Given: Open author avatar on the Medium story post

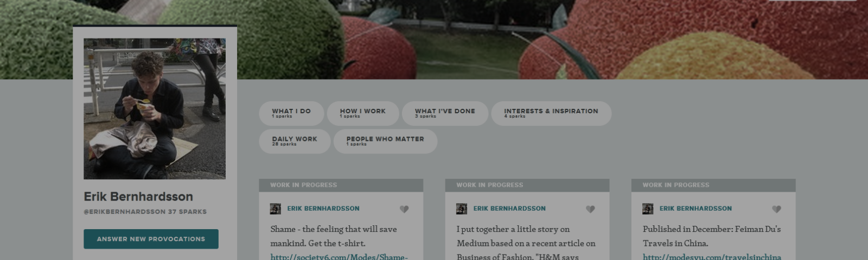Looking at the screenshot, I should (462, 209).
